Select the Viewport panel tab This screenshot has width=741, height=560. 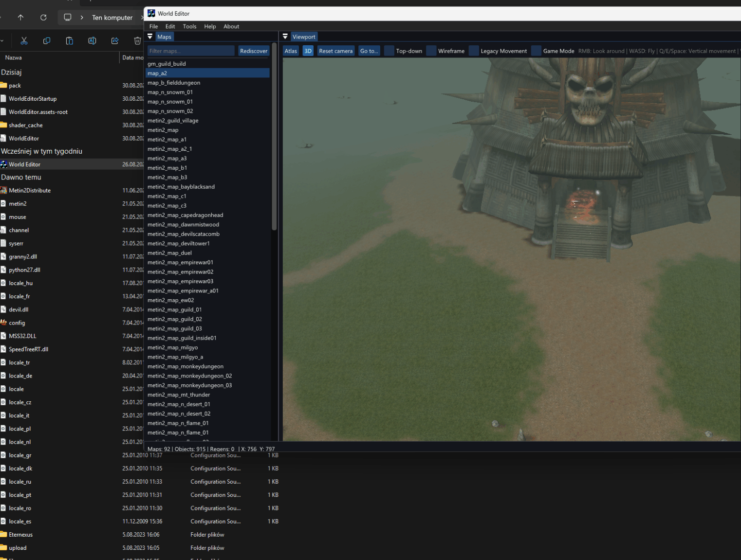304,36
